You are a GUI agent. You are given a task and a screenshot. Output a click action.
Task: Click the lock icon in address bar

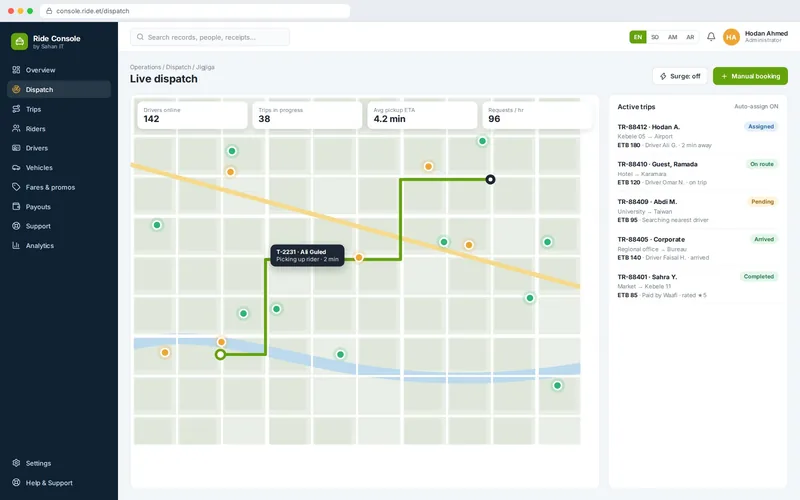coord(49,11)
